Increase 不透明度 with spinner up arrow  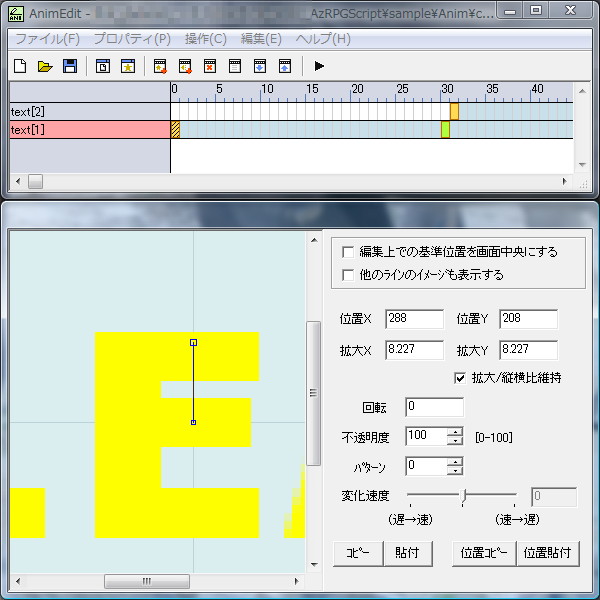point(455,432)
